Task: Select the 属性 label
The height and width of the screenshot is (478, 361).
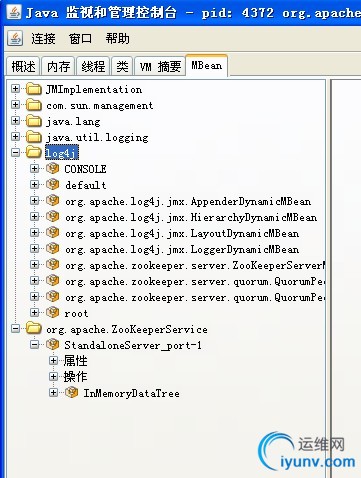Action: [76, 361]
